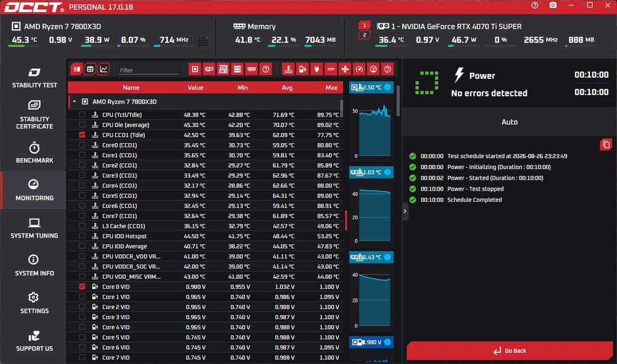Click the Filter text field
Image resolution: width=617 pixels, height=364 pixels.
coord(149,70)
